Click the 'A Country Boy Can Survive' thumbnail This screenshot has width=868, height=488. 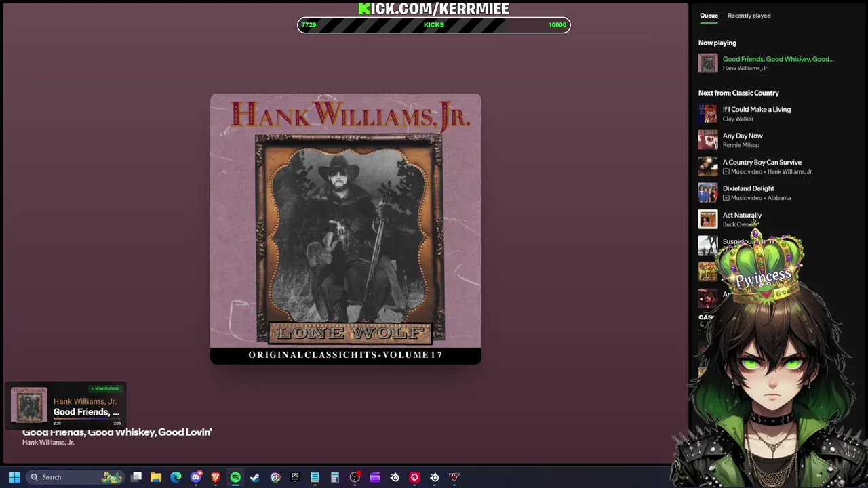pyautogui.click(x=708, y=166)
